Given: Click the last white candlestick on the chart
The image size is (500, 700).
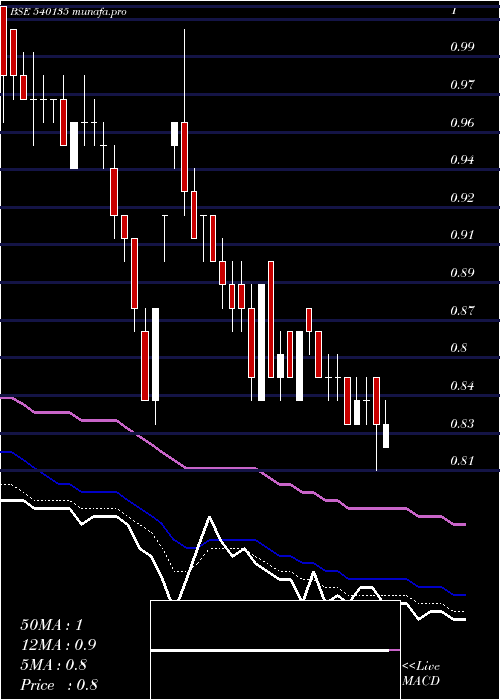Looking at the screenshot, I should coord(386,436).
